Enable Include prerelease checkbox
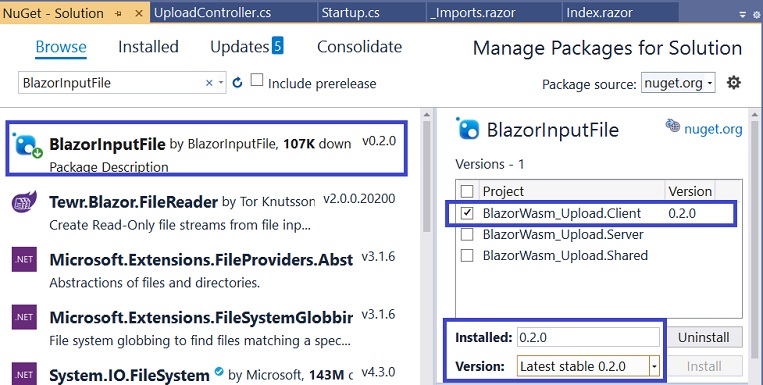The height and width of the screenshot is (385, 763). (256, 80)
